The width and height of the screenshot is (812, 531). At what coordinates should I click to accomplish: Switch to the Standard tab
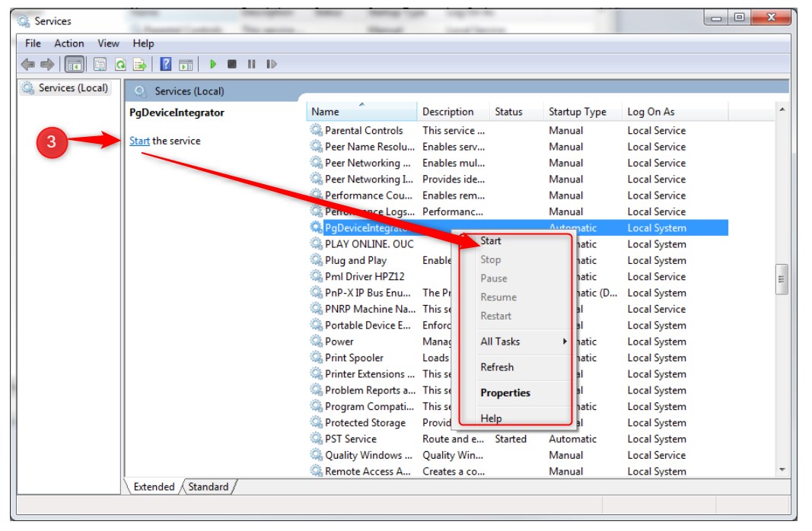tap(208, 487)
